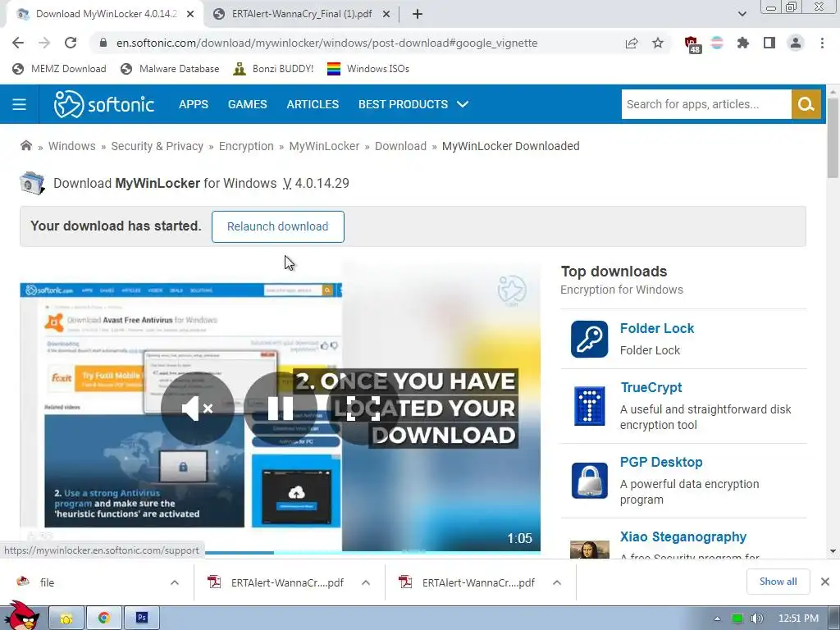Click the browser address bar URL

326,43
